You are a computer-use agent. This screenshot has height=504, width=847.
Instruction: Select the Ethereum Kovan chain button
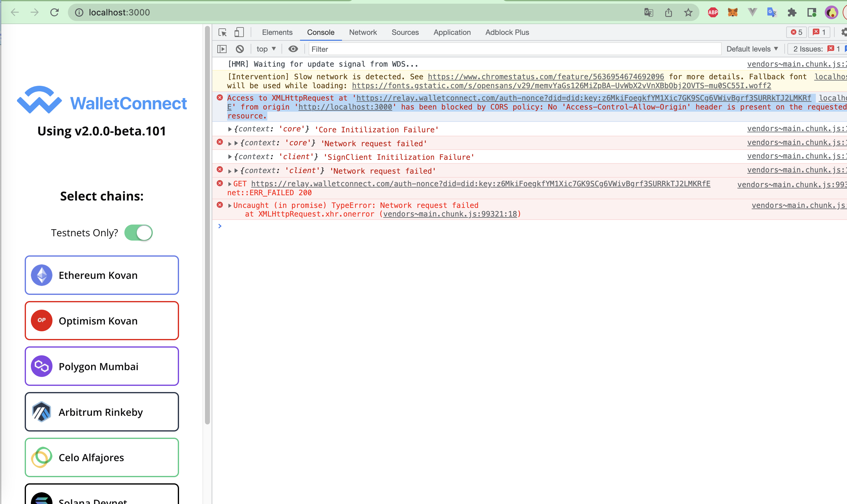click(x=102, y=275)
